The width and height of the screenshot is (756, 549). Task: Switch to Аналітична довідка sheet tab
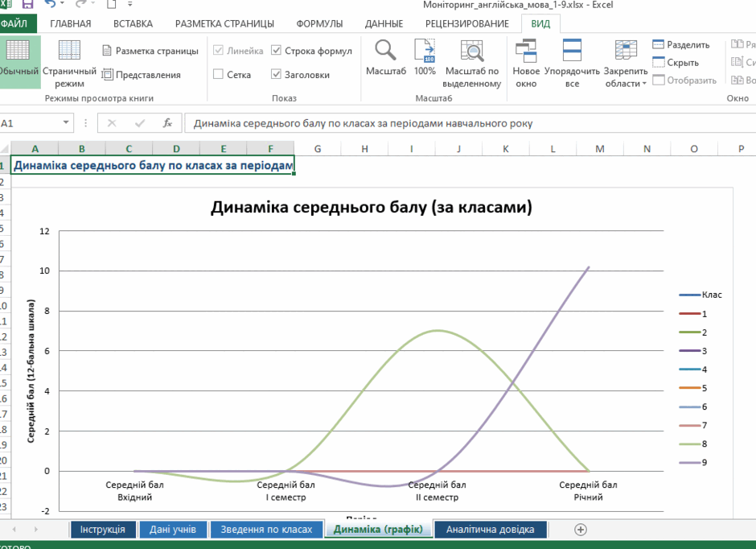491,529
